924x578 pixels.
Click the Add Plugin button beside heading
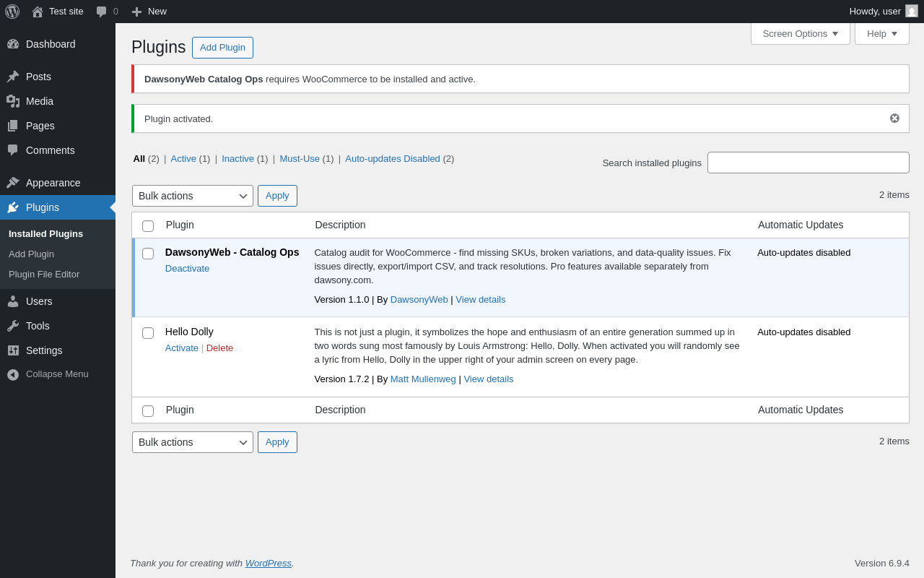click(222, 48)
